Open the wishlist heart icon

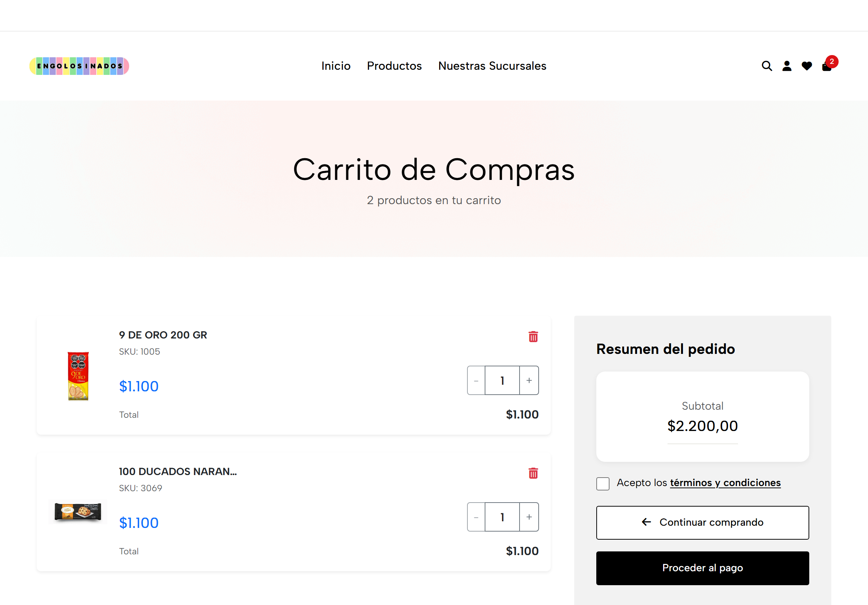pyautogui.click(x=806, y=66)
